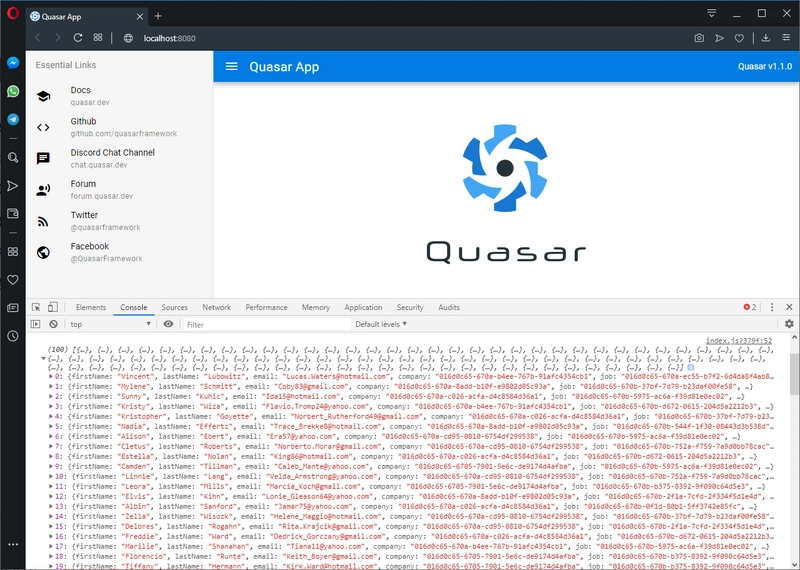Open personal news in the sidebar
This screenshot has width=800, height=570.
(13, 308)
